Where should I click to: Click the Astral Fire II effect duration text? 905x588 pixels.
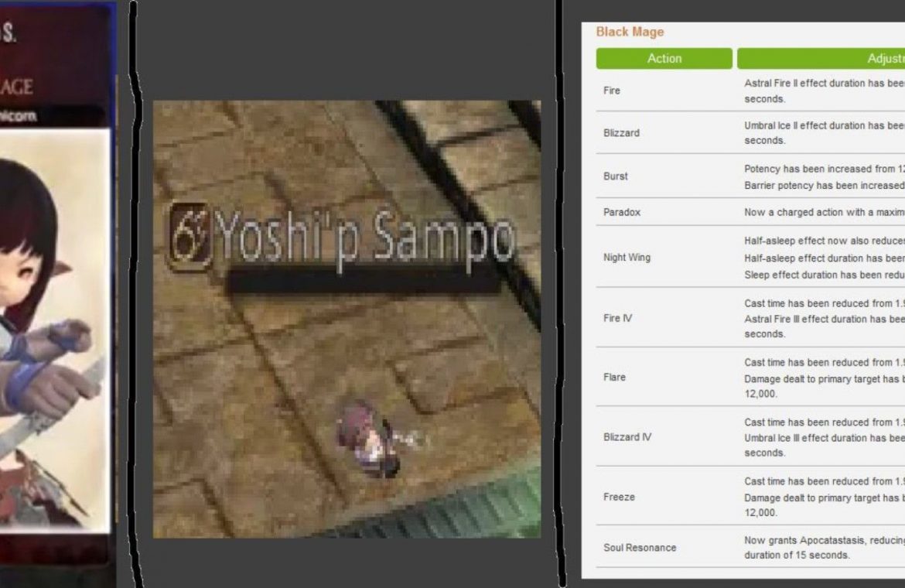[825, 91]
